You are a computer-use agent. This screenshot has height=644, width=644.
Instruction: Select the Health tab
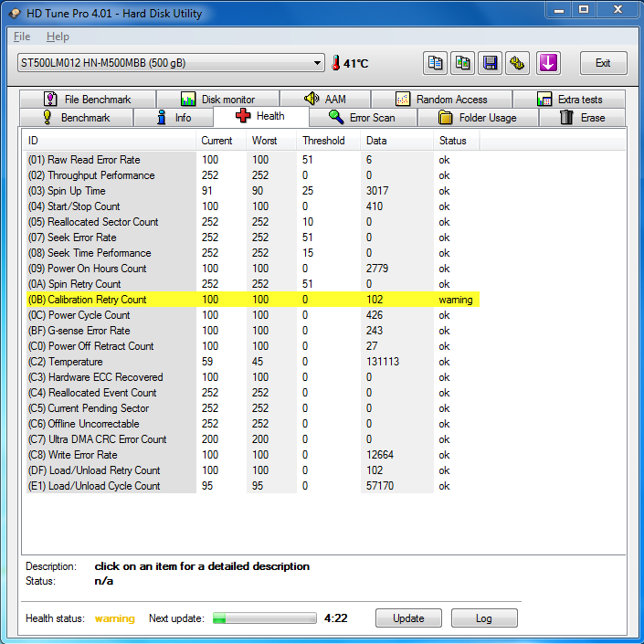[x=261, y=116]
